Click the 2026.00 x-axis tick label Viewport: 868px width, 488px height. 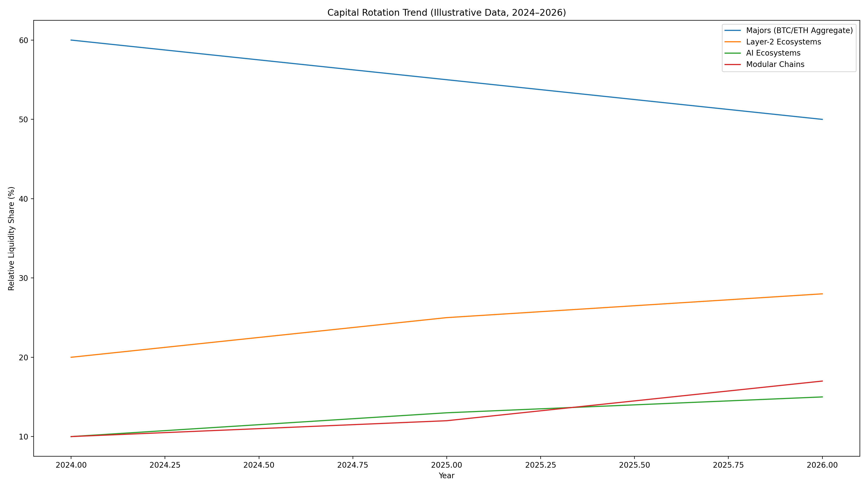coord(822,465)
